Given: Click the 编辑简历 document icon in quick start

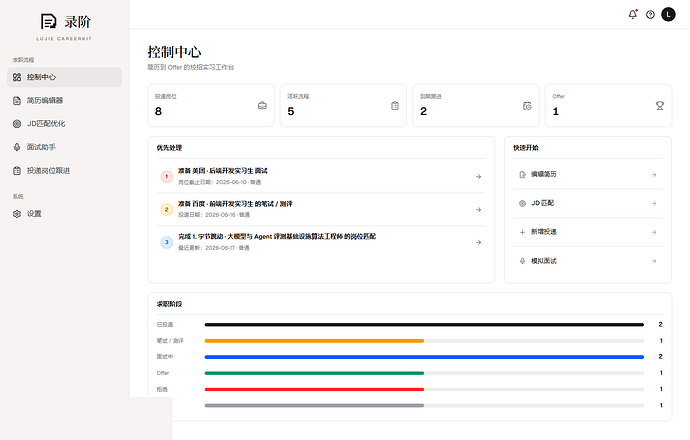Looking at the screenshot, I should coord(522,175).
